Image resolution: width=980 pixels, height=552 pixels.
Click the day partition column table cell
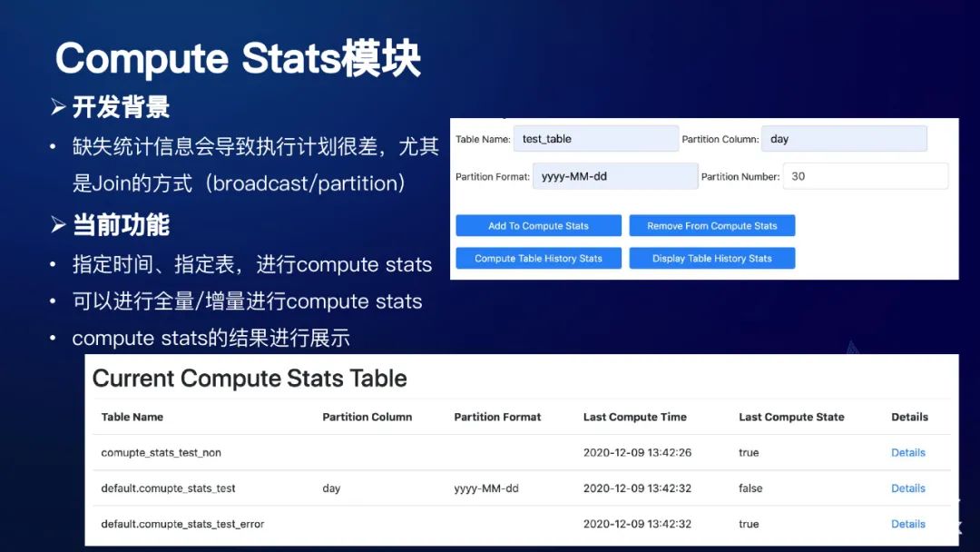(331, 488)
